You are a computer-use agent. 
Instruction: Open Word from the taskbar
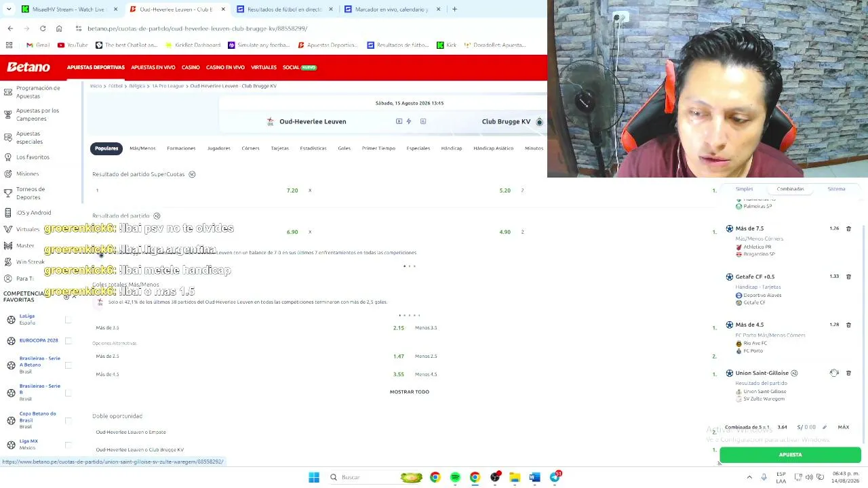click(534, 477)
